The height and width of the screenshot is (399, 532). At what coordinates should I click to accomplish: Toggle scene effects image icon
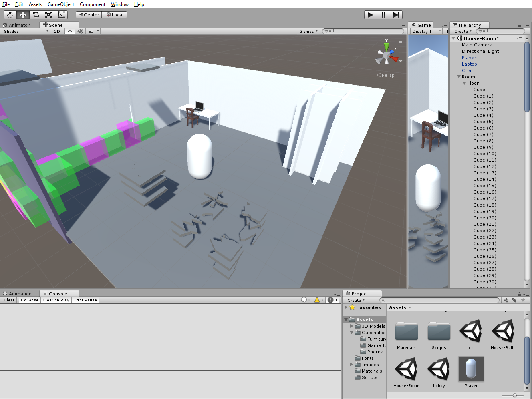91,31
